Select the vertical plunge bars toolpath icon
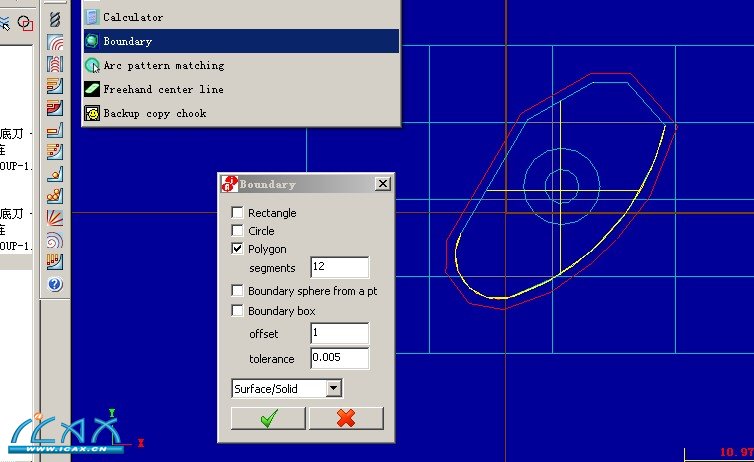754x462 pixels. point(55,262)
